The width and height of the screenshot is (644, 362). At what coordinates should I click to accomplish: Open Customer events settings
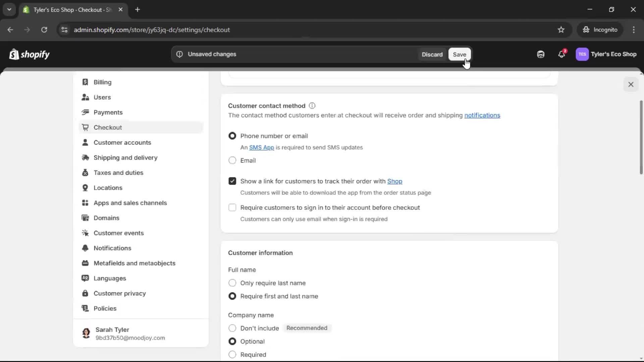point(119,233)
